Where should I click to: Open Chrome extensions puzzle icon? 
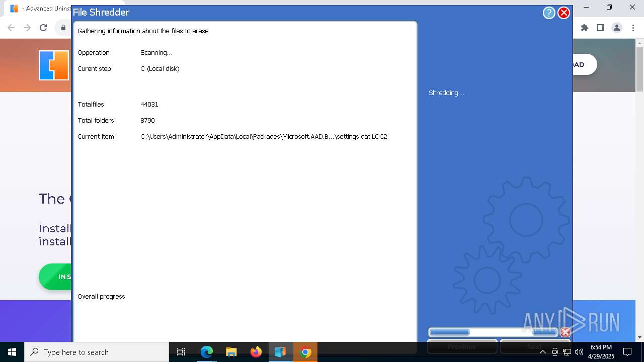point(585,28)
